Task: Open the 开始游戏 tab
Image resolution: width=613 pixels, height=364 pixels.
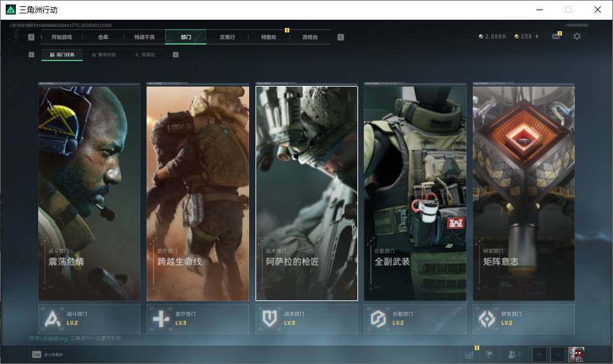Action: tap(62, 37)
